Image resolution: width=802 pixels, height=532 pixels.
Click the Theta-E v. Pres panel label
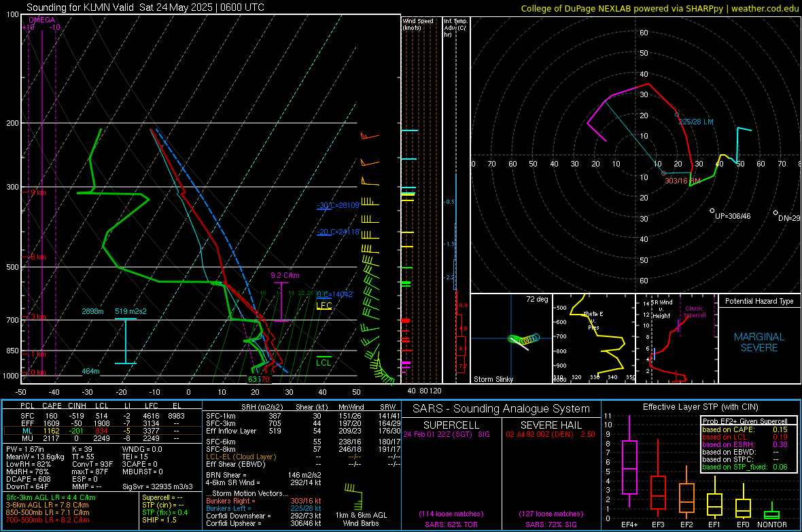click(x=593, y=321)
